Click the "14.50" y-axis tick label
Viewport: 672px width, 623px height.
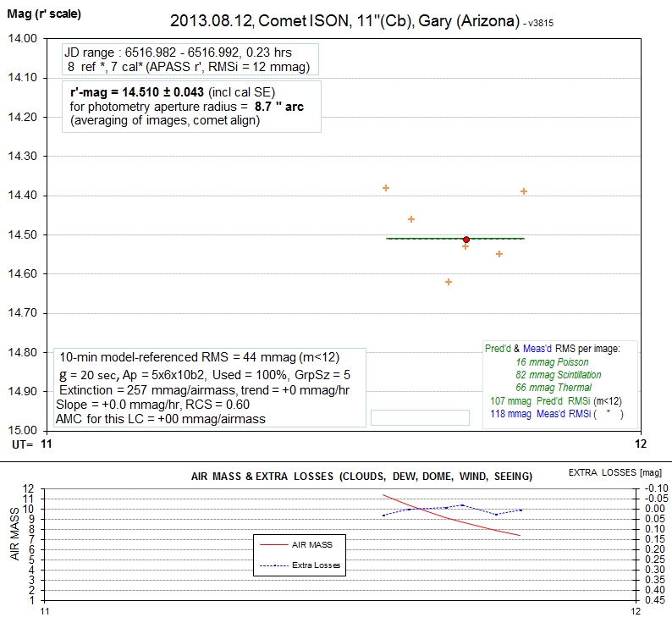coord(22,234)
